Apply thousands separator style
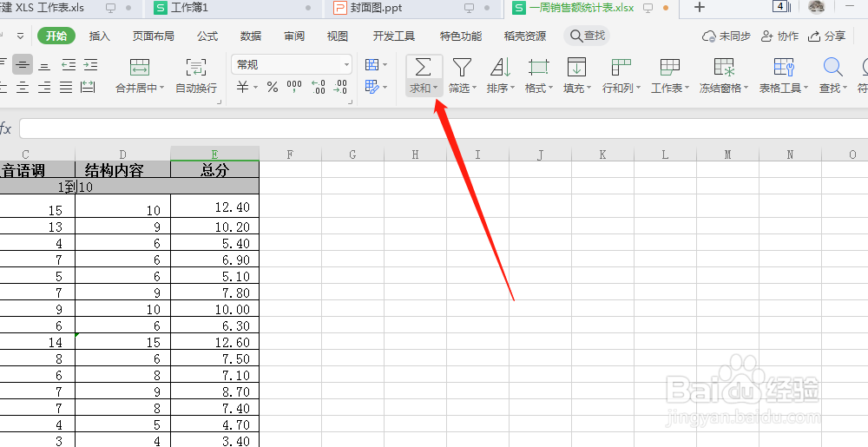This screenshot has height=447, width=868. 294,87
